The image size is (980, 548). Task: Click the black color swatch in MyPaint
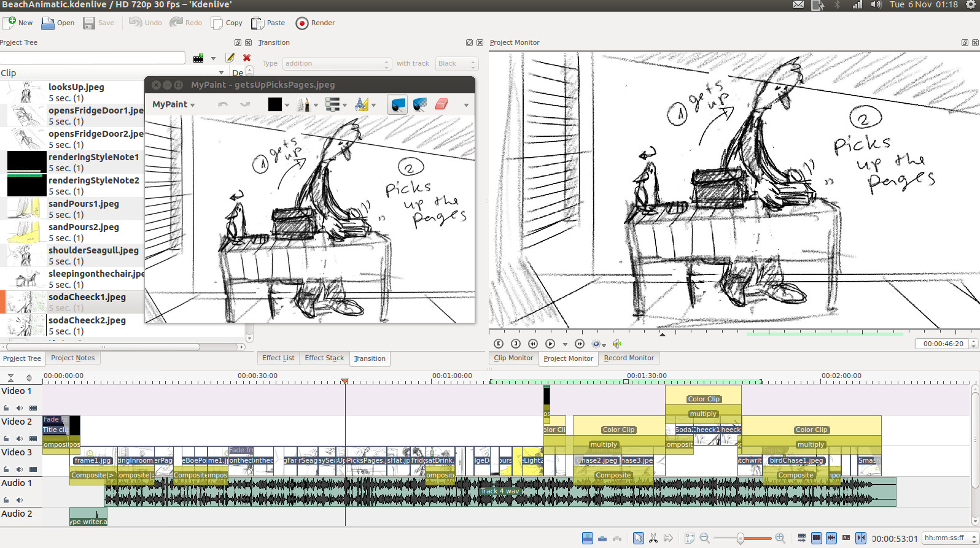click(274, 104)
